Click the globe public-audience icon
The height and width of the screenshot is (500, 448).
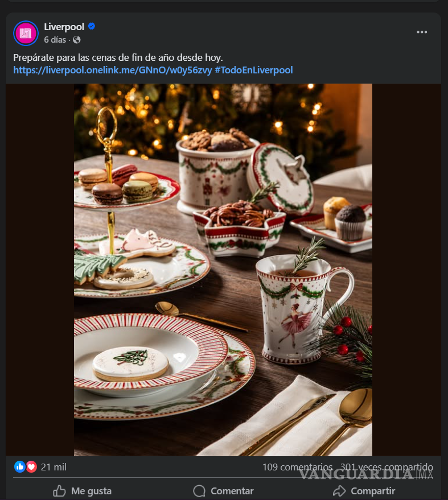77,40
